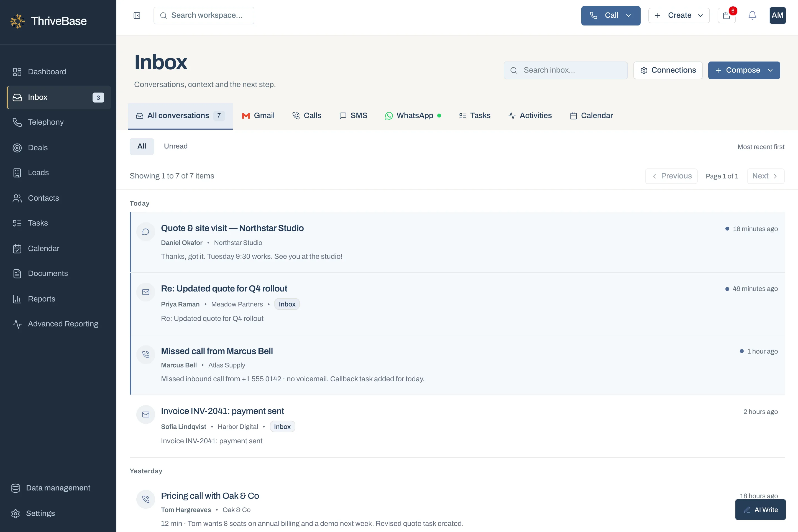Click the chat icon on Northstar Studio conversation
The width and height of the screenshot is (798, 532).
pyautogui.click(x=146, y=232)
